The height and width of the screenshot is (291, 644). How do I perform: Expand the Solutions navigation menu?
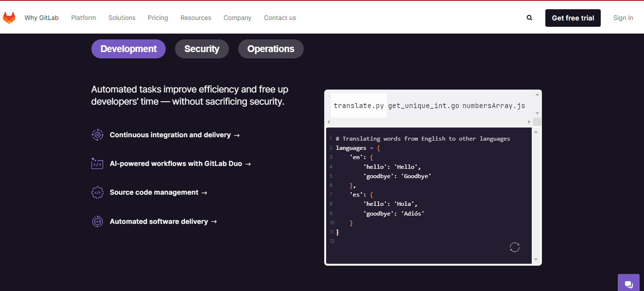(x=122, y=18)
